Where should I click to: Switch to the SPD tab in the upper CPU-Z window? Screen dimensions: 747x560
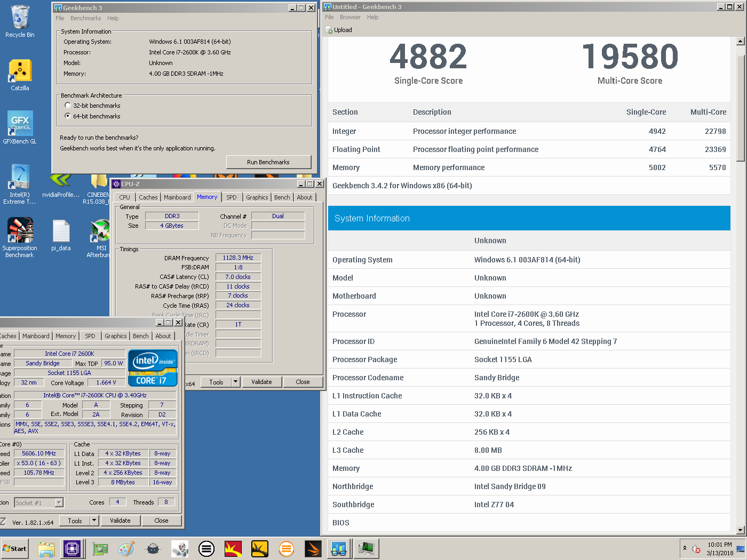[232, 197]
